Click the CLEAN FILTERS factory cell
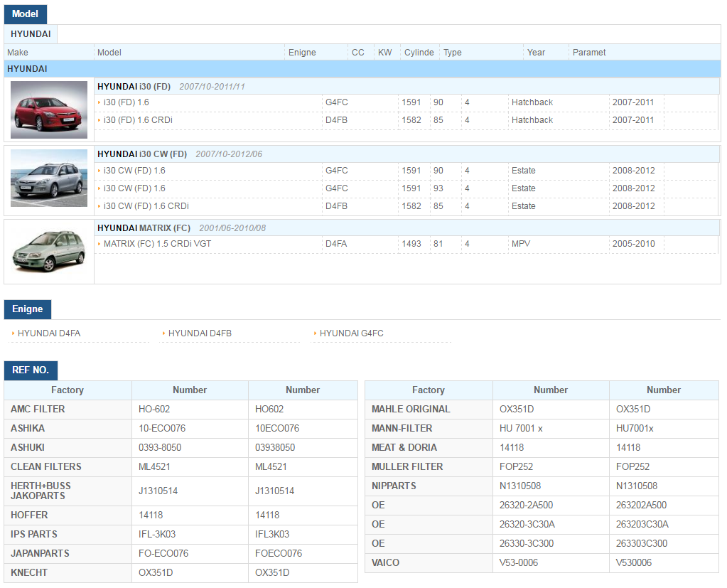Viewport: 727px width, 588px height. click(x=68, y=467)
